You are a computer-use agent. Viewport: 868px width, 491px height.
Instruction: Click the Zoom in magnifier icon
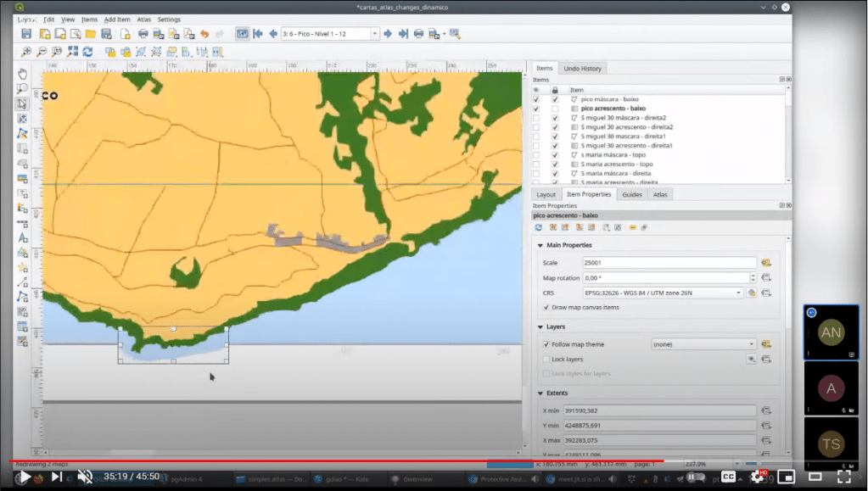click(x=26, y=52)
